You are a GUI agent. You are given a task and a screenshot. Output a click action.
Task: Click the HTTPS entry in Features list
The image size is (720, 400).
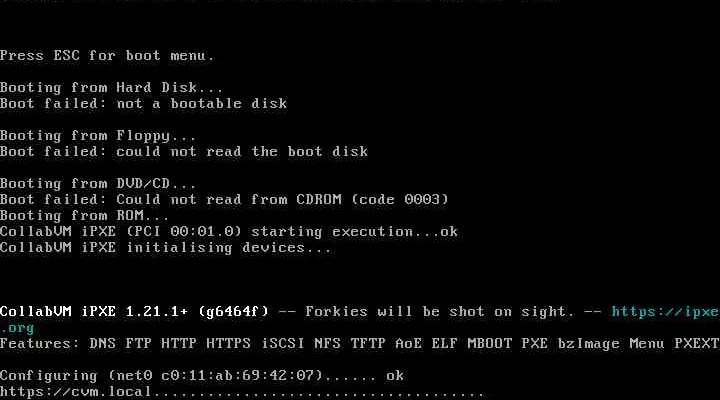[x=228, y=344]
